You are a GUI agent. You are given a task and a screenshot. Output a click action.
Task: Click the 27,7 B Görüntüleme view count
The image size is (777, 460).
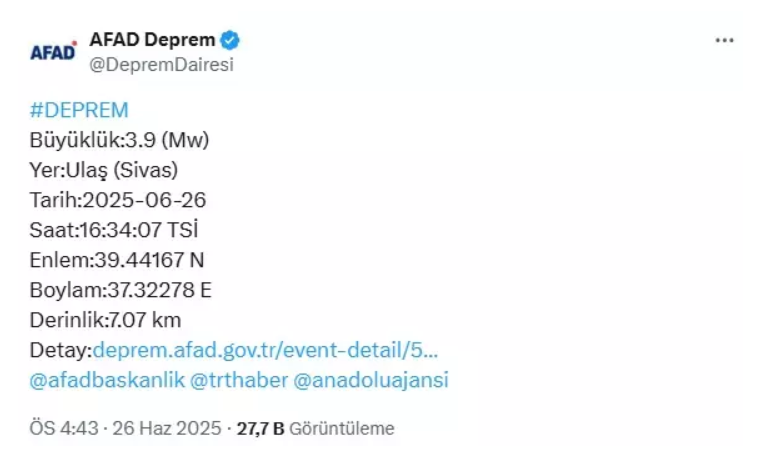click(x=315, y=429)
